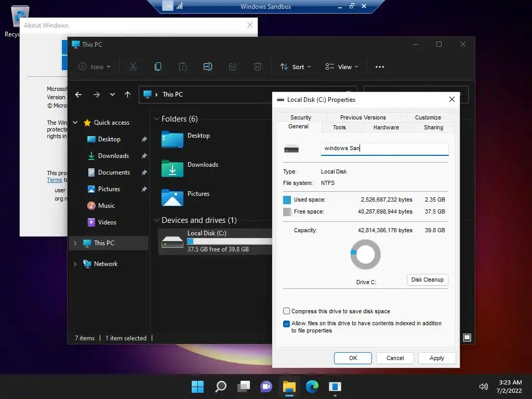Click Downloads under Quick access
This screenshot has height=399, width=532.
tap(113, 156)
